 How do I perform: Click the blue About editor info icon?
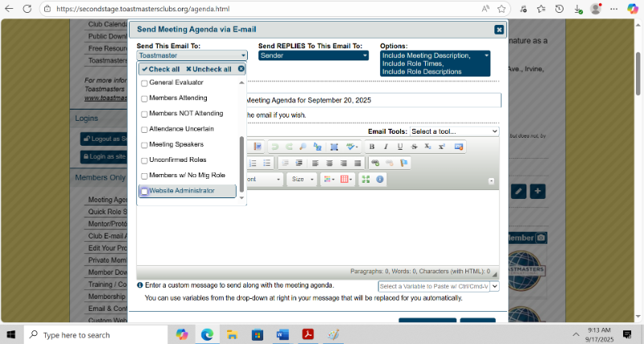[x=379, y=179]
